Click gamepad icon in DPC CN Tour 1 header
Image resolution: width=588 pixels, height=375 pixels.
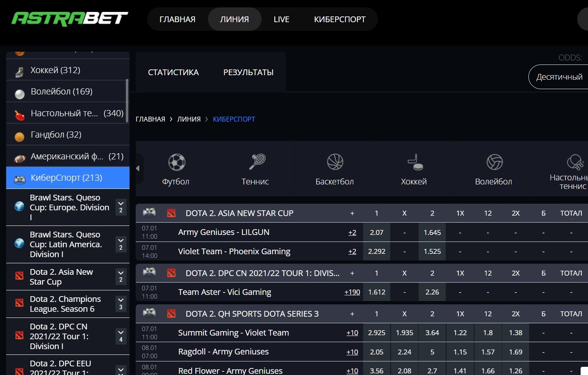149,272
